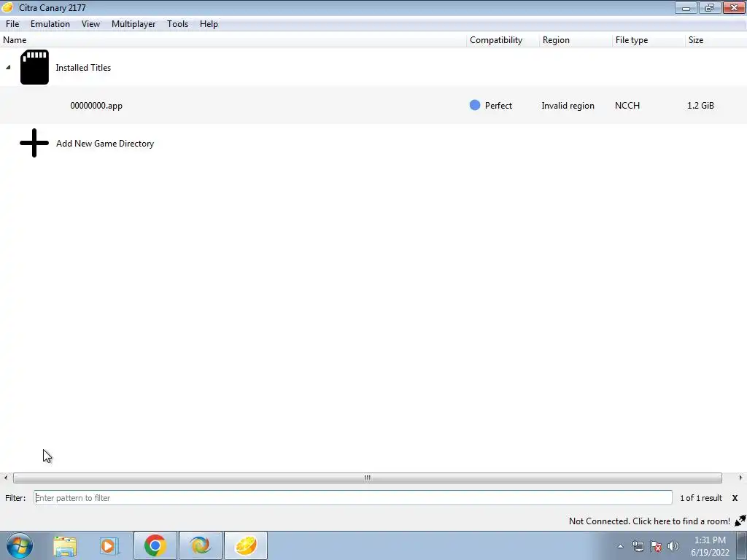747x560 pixels.
Task: Open Windows Media Player from taskbar
Action: [x=109, y=545]
